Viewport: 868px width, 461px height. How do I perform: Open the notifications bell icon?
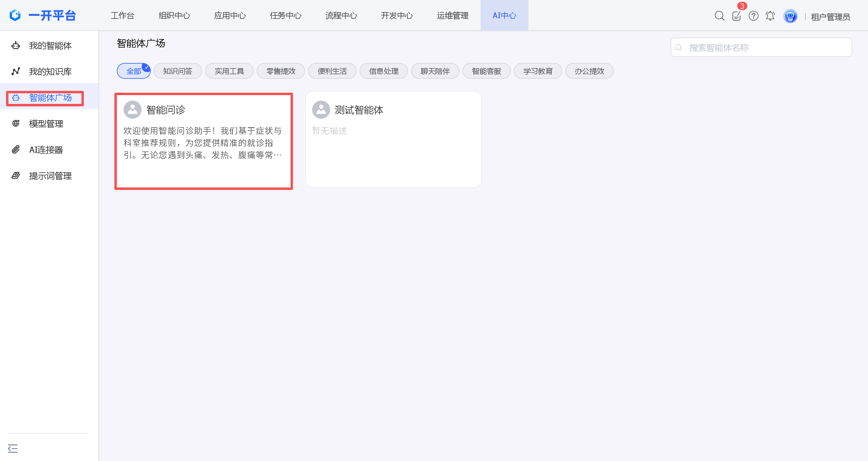pos(770,16)
